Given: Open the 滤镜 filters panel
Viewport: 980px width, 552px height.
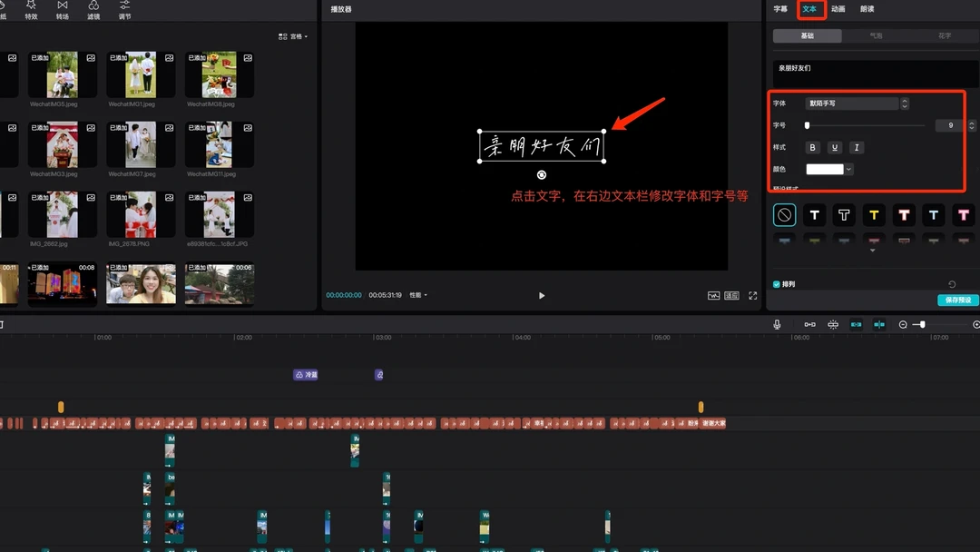Looking at the screenshot, I should 93,10.
